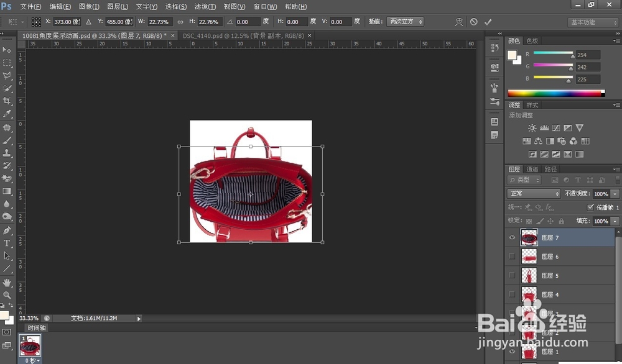Select the Blur tool
Screen dimensions: 622x364
tap(7, 204)
